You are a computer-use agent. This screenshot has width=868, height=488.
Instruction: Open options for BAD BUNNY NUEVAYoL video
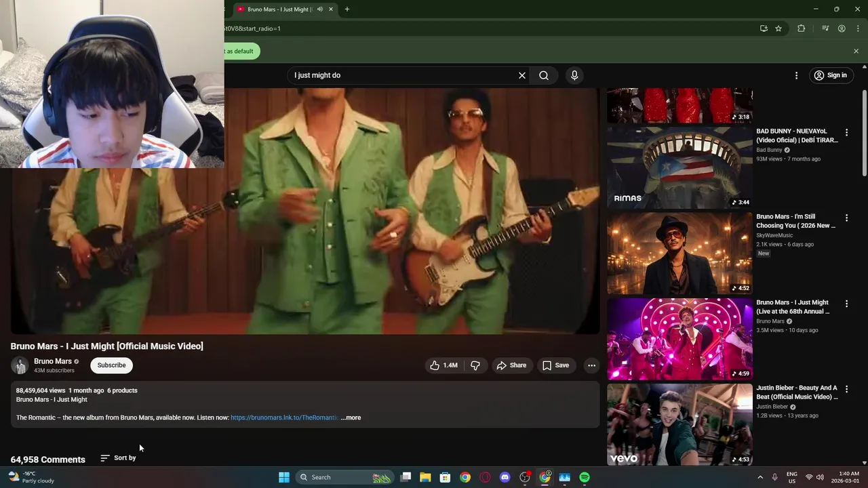[846, 132]
